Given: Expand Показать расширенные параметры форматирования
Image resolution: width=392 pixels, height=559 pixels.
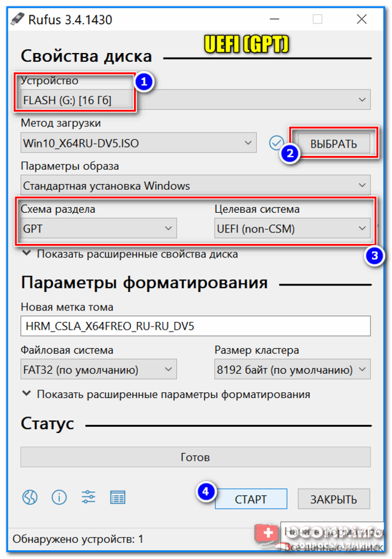Looking at the screenshot, I should click(x=166, y=394).
